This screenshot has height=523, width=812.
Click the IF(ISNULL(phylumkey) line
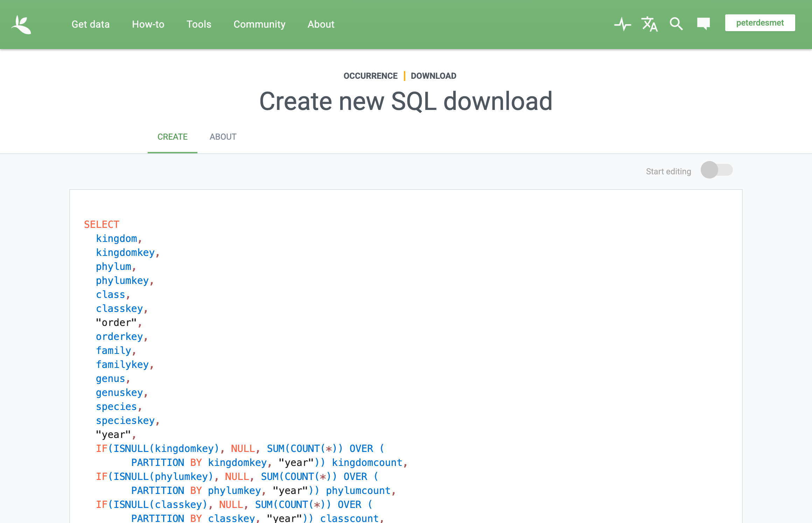237,476
